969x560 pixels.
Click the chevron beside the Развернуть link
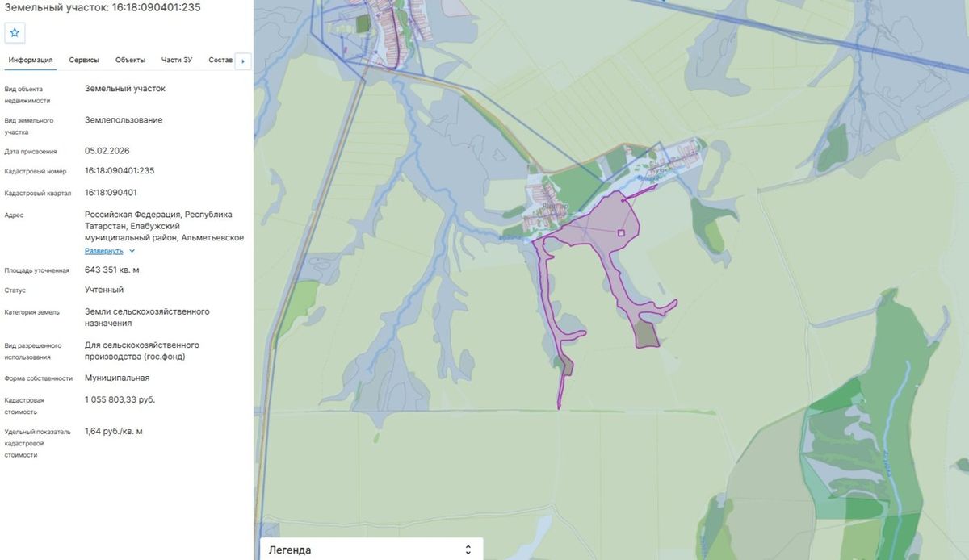click(132, 251)
